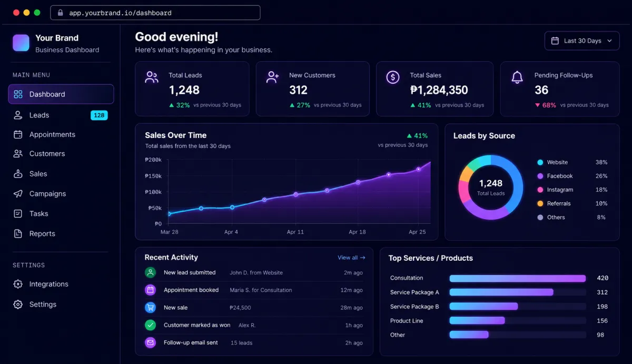Screen dimensions: 632x364
Task: Click the Your Brand logo icon
Action: pos(21,43)
